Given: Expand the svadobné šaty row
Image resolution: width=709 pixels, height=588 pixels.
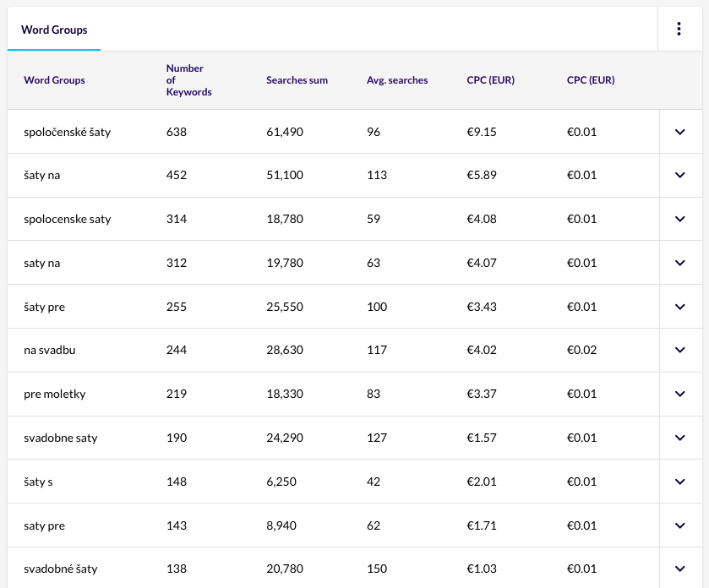Looking at the screenshot, I should click(680, 569).
